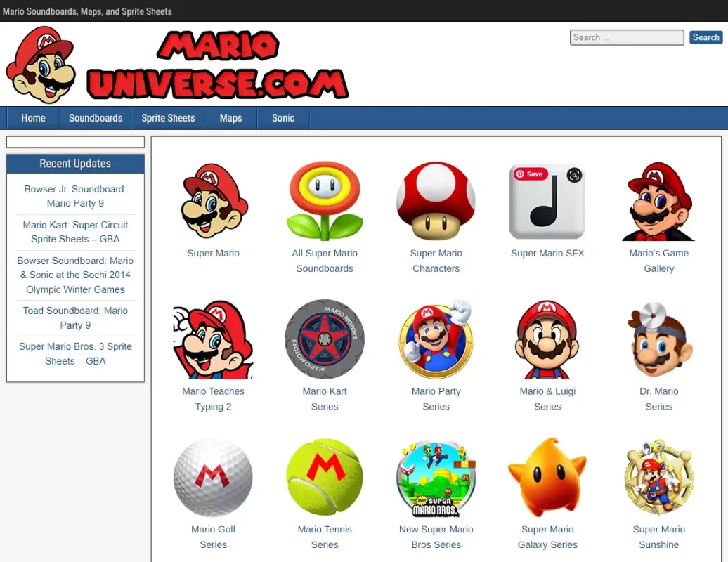Screen dimensions: 728x562
Task: Click the Mario Golf ball icon
Action: click(213, 478)
